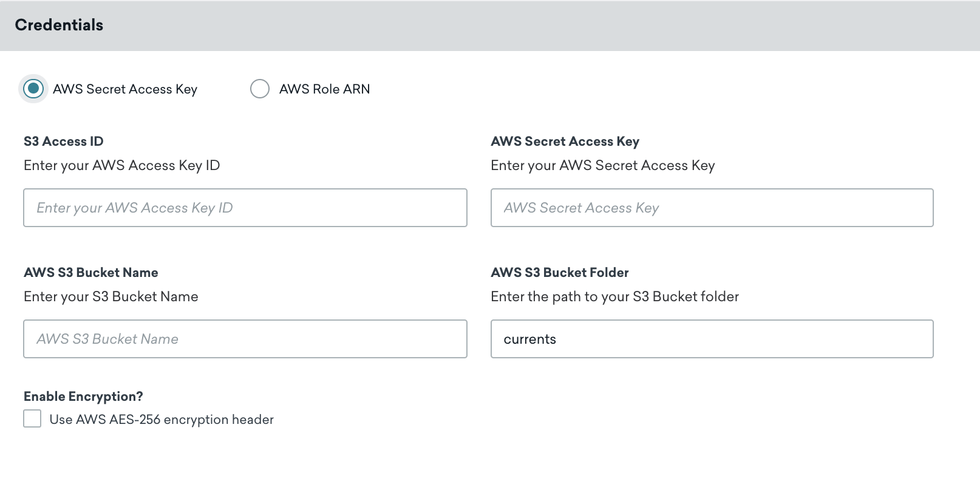Click the 'AWS Role ARN' label text
This screenshot has width=980, height=498.
click(324, 89)
